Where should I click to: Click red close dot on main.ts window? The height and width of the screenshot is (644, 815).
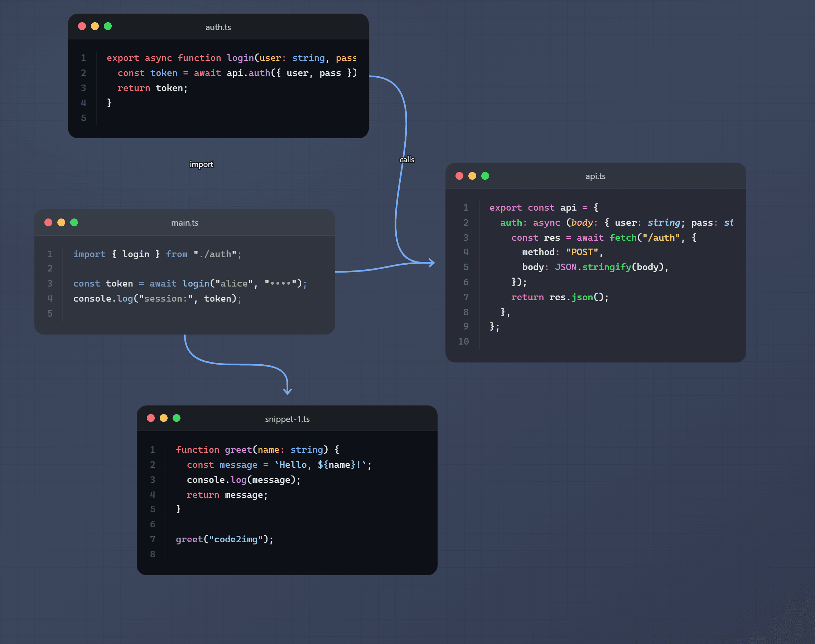click(48, 222)
